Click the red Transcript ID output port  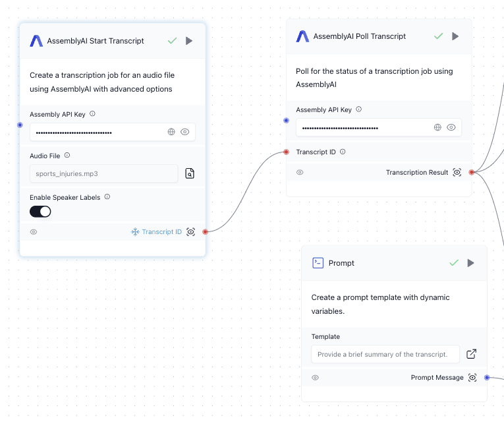[x=205, y=231]
